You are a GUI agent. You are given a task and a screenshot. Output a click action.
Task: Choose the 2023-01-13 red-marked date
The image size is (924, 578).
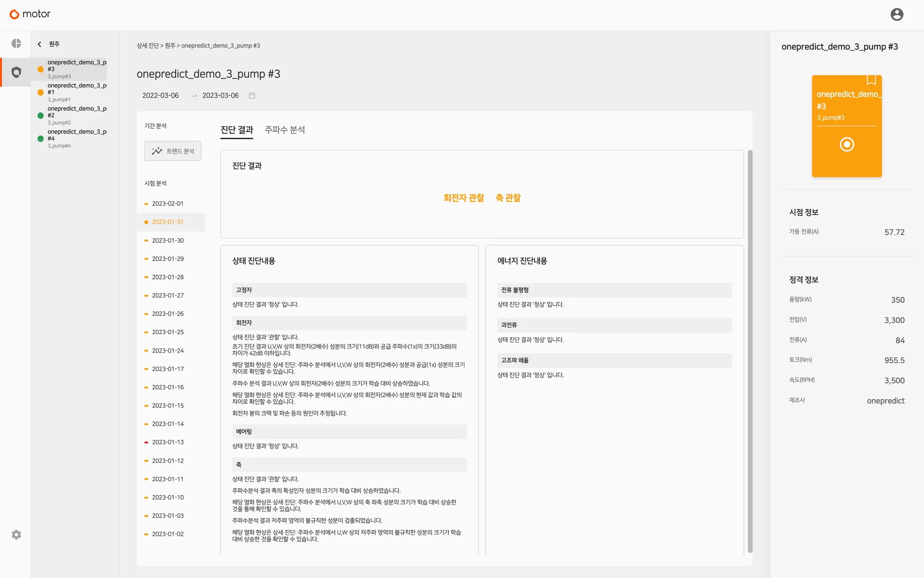point(167,443)
